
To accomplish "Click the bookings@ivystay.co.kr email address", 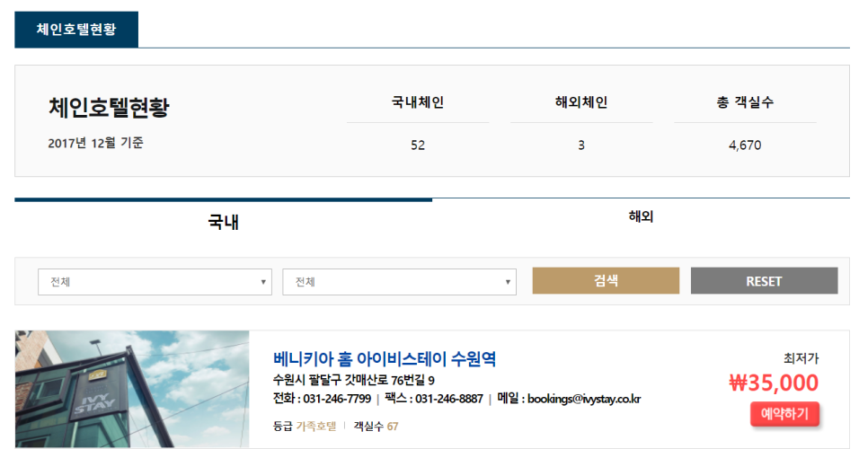I will click(584, 399).
